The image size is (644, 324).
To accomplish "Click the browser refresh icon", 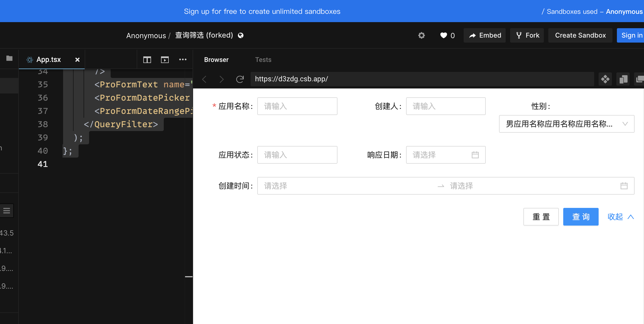I will click(x=240, y=79).
